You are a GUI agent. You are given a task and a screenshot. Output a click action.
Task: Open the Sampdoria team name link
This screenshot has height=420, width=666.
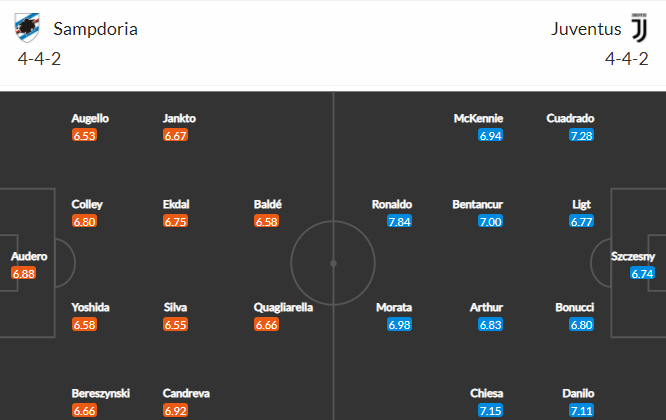(x=96, y=29)
